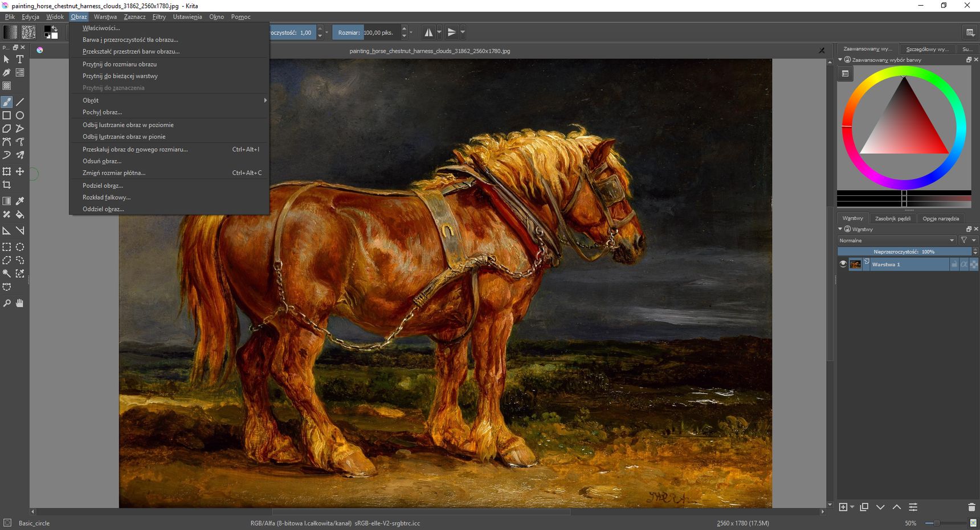980x530 pixels.
Task: Duplicate the layer in Layers panel
Action: click(x=864, y=507)
